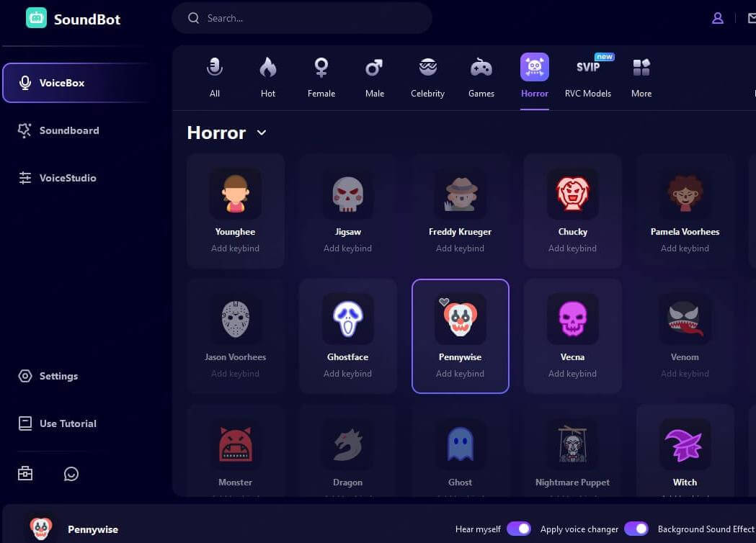
Task: Open Use Tutorial from the sidebar
Action: pos(67,423)
